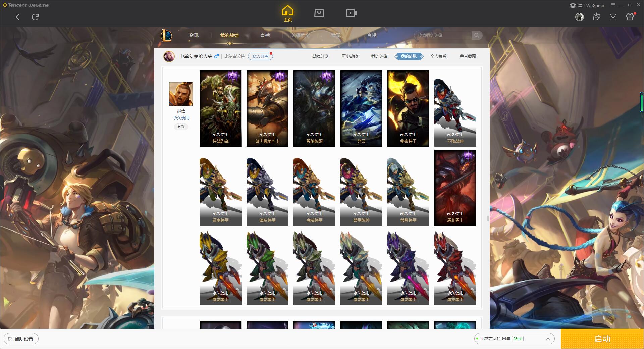The height and width of the screenshot is (349, 644).
Task: Go back with the back arrow
Action: tap(18, 17)
